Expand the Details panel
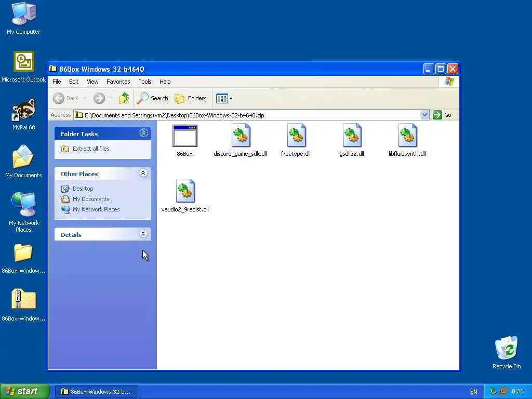Viewport: 532px width, 399px height. (x=143, y=234)
